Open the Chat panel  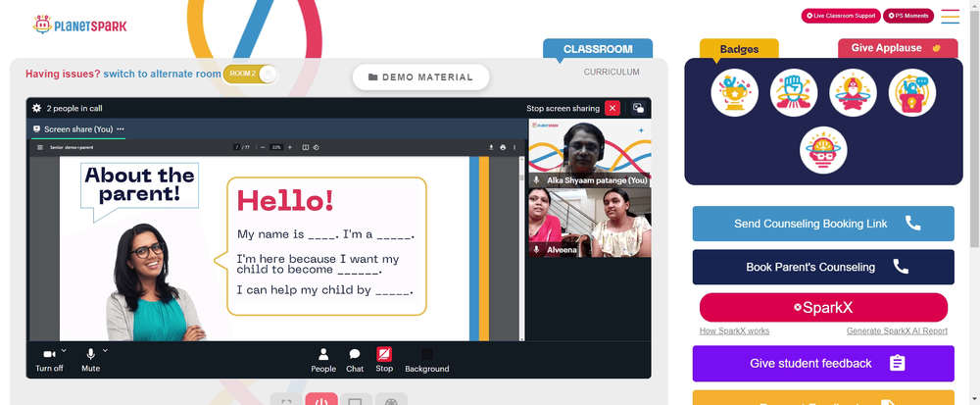355,361
